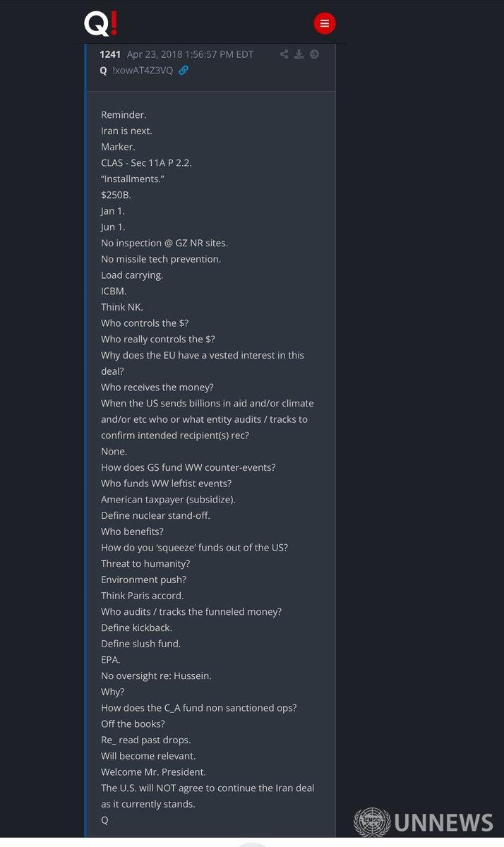Click the "$250B." text
The image size is (504, 847).
[116, 195]
